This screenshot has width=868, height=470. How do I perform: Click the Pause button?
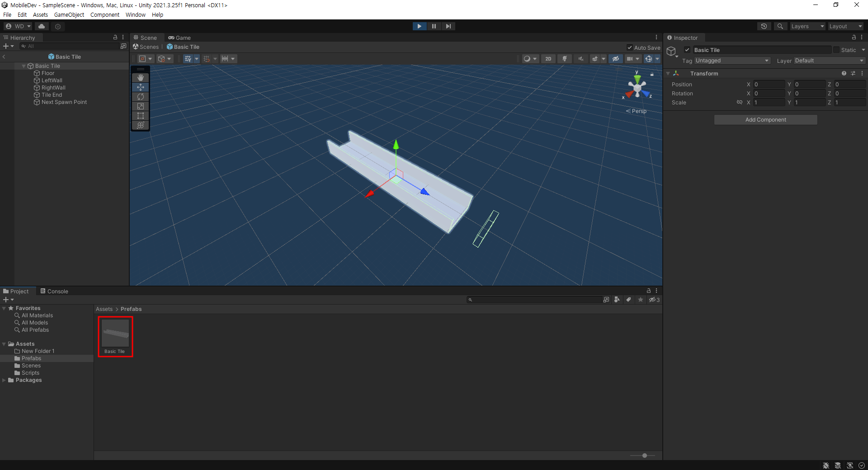click(x=434, y=26)
